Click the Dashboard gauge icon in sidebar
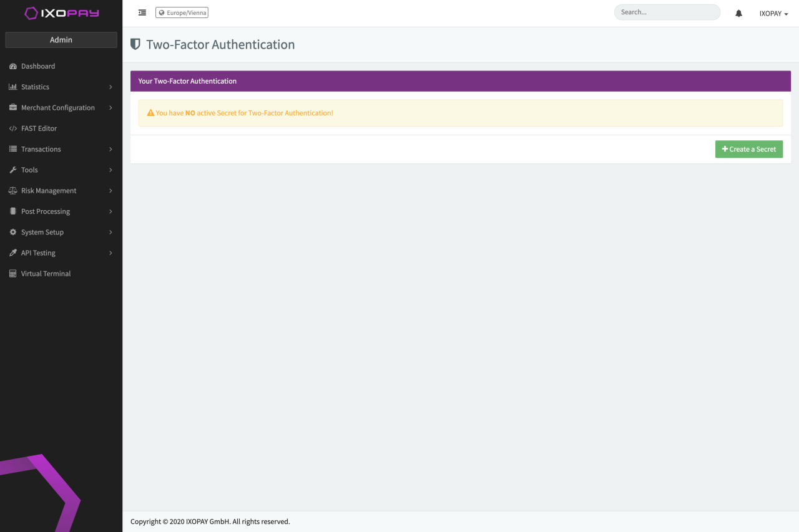The image size is (799, 532). (x=12, y=66)
